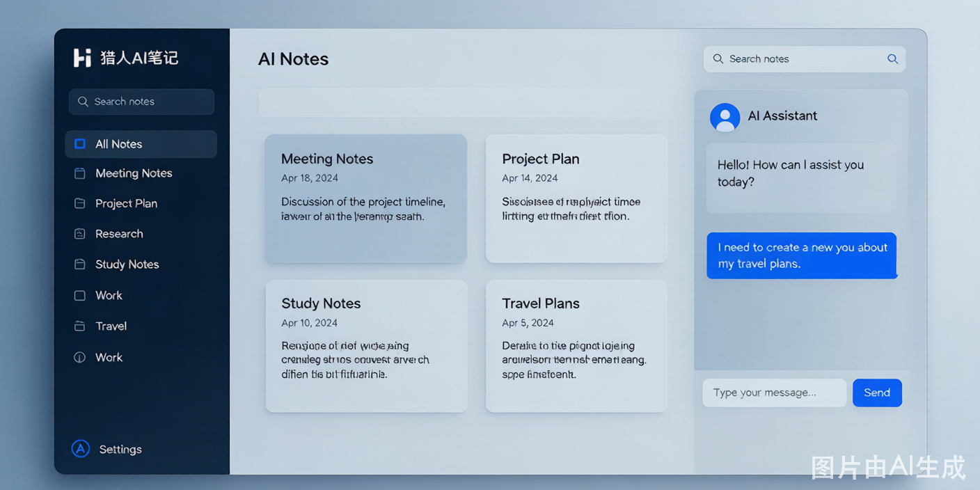Click the All Notes square icon
This screenshot has height=490, width=980.
coord(80,143)
